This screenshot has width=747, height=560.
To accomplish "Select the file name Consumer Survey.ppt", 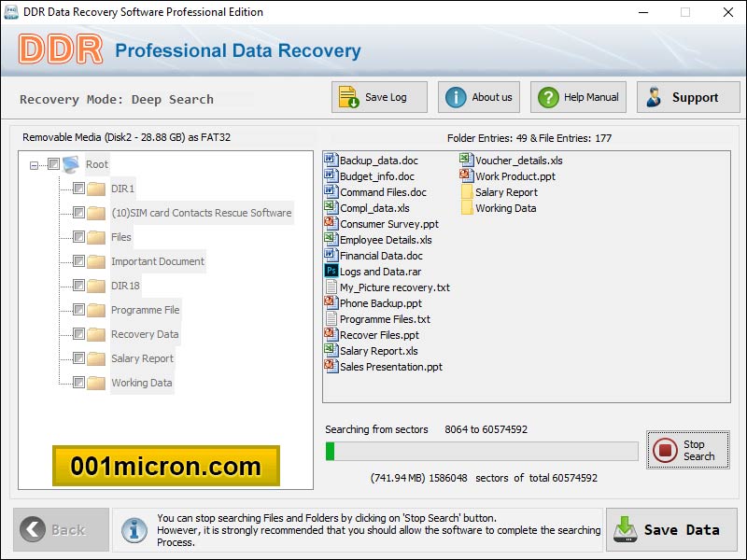I will pyautogui.click(x=389, y=224).
